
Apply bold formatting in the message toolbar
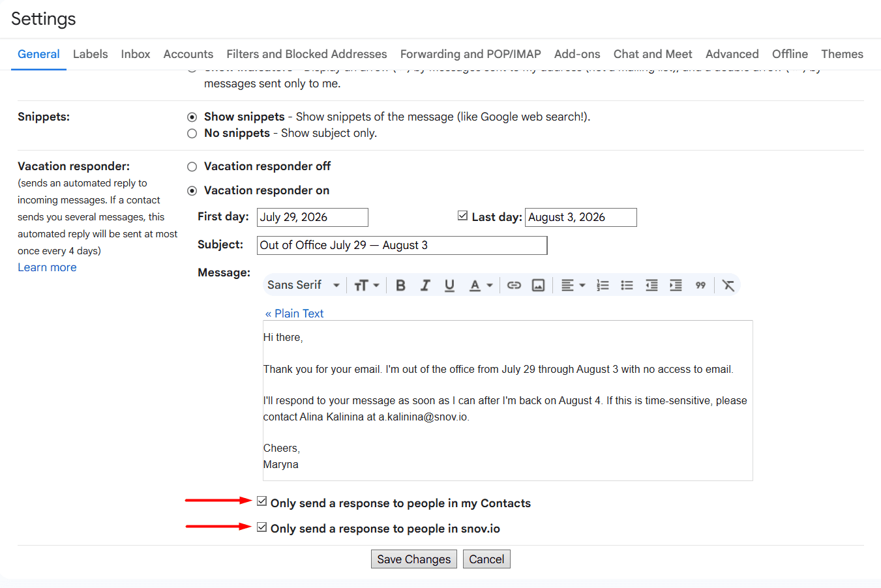[x=400, y=286]
